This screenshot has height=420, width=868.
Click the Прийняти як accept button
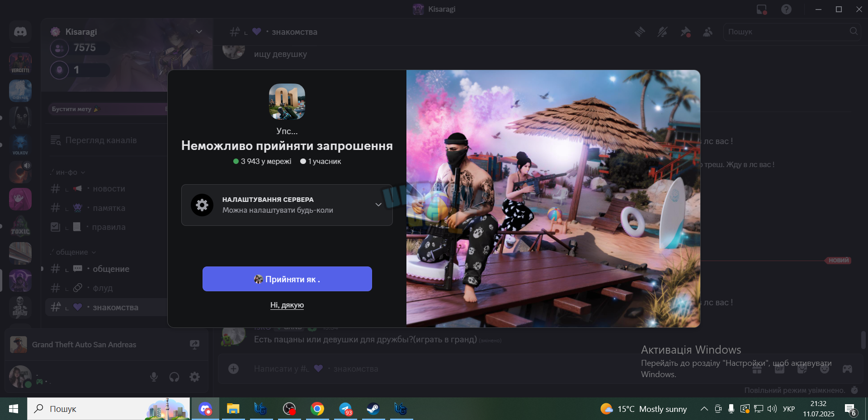[287, 279]
